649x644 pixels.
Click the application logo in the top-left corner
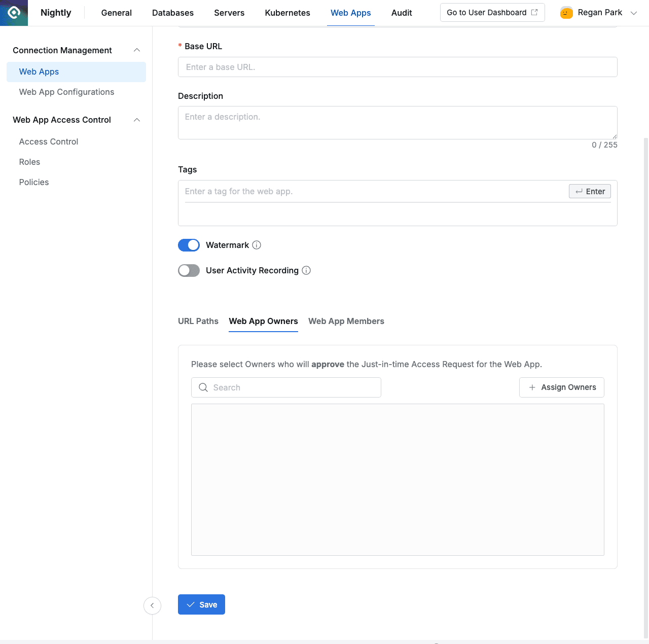coord(13,13)
